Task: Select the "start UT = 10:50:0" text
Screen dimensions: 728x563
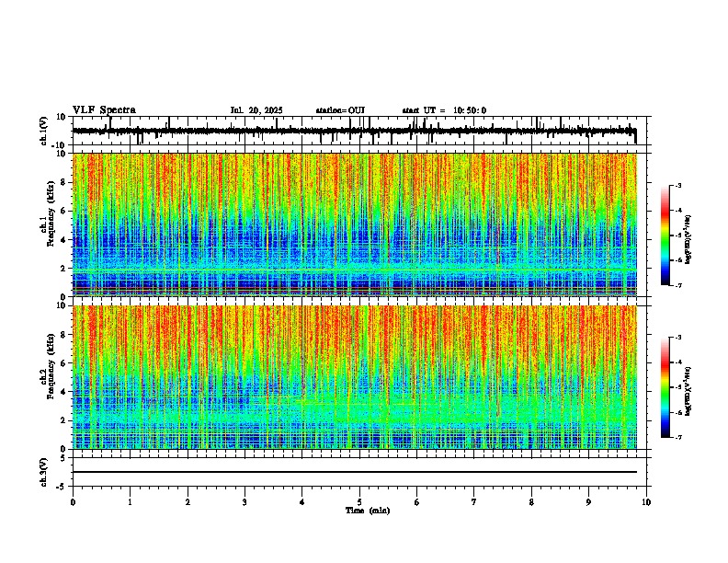Action: [x=444, y=110]
